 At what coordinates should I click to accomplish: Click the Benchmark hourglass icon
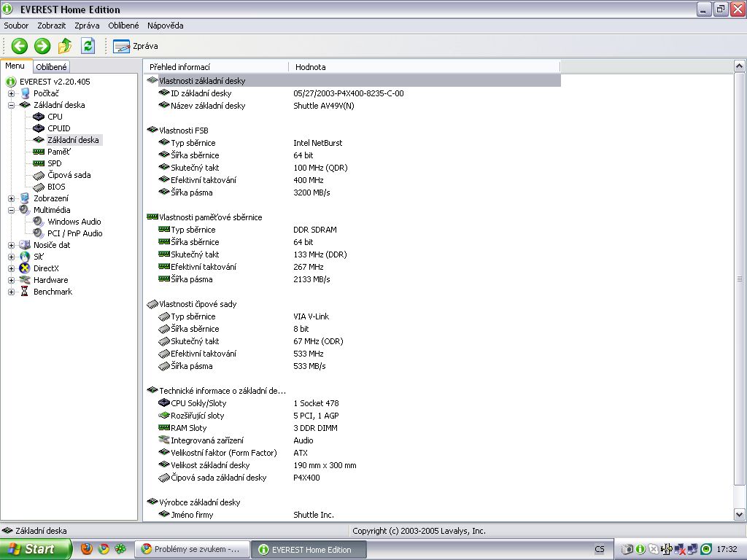coord(25,292)
